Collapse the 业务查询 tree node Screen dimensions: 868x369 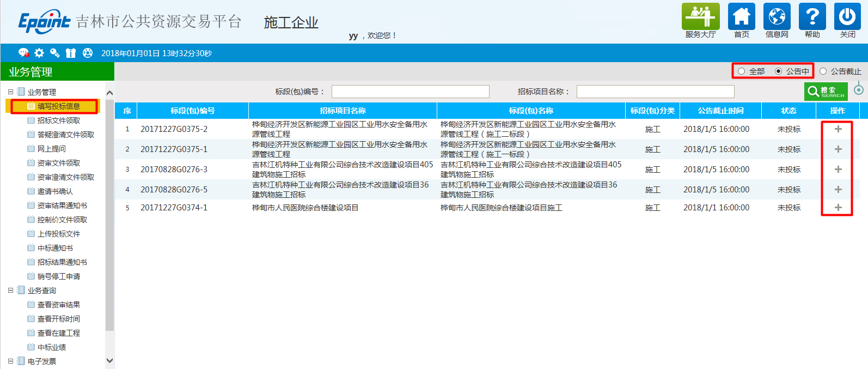click(10, 290)
